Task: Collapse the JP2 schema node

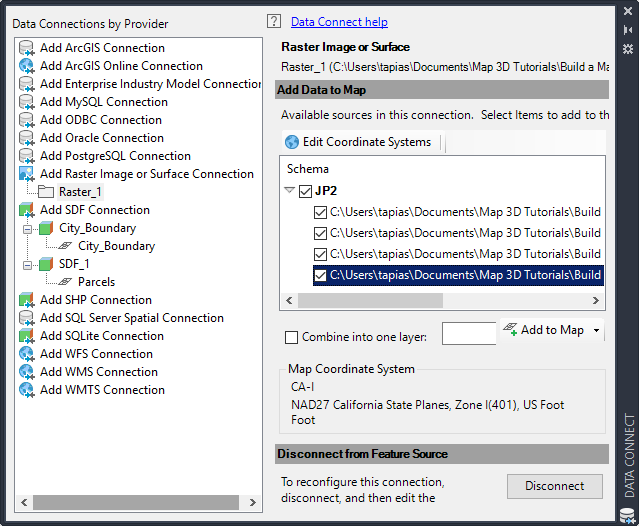Action: tap(289, 191)
